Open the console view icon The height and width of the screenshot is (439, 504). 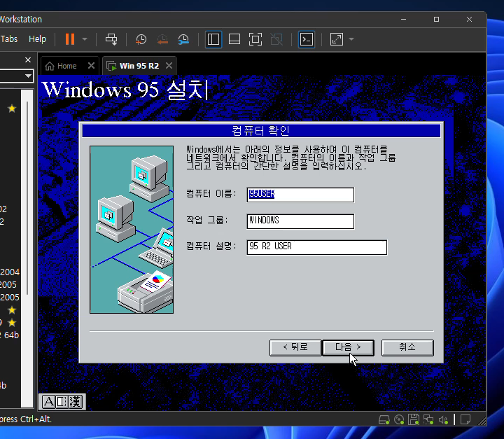tap(307, 39)
